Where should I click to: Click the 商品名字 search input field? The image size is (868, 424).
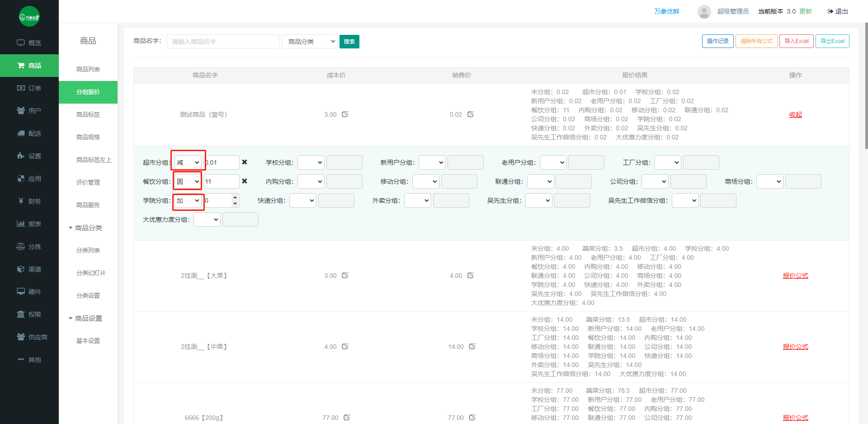click(x=223, y=42)
